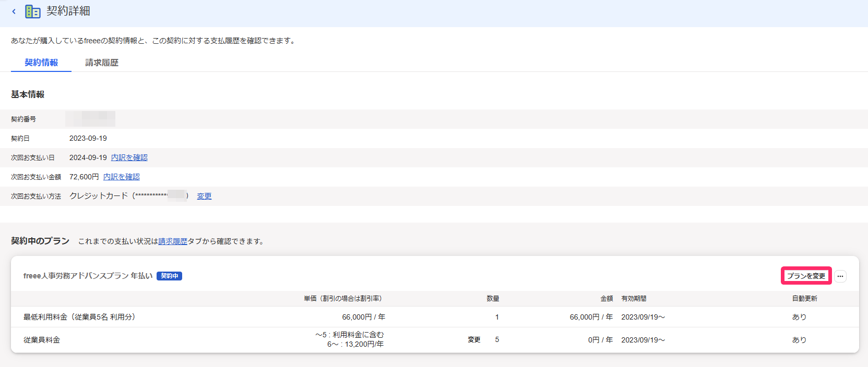Click 内訳を確認 link next to 2024-09-19
Image resolution: width=868 pixels, height=367 pixels.
pyautogui.click(x=129, y=157)
